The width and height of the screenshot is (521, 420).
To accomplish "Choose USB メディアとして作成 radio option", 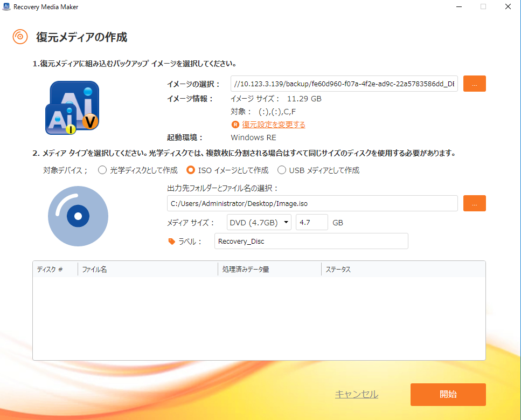I will pyautogui.click(x=282, y=170).
